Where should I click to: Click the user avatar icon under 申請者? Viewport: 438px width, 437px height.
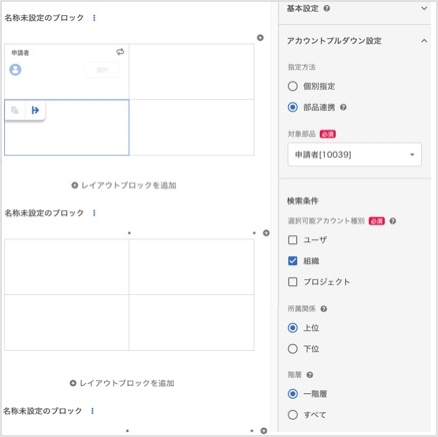15,70
